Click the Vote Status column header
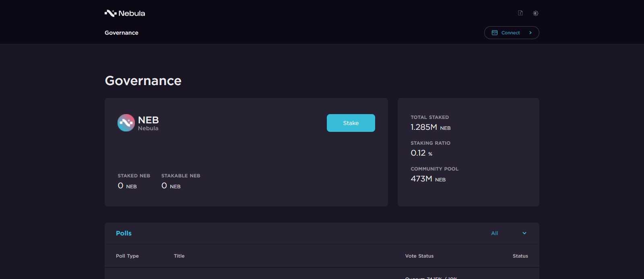644x279 pixels. coord(419,256)
